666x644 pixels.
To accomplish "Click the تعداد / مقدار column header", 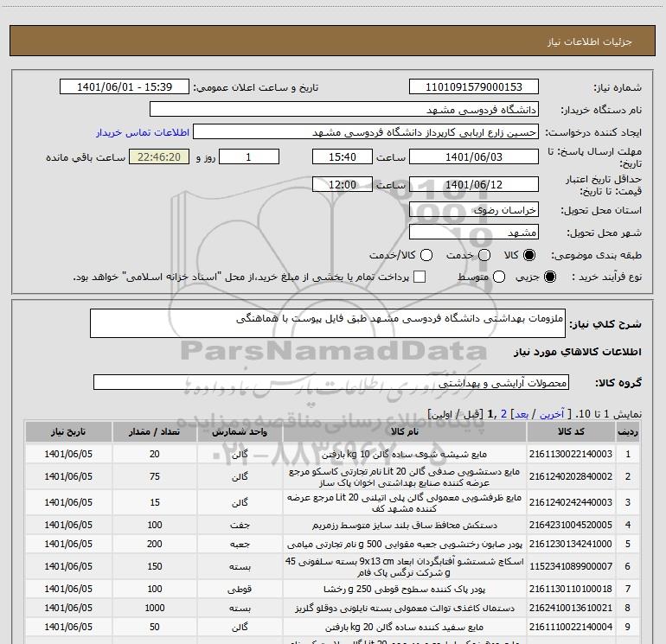I will point(155,431).
